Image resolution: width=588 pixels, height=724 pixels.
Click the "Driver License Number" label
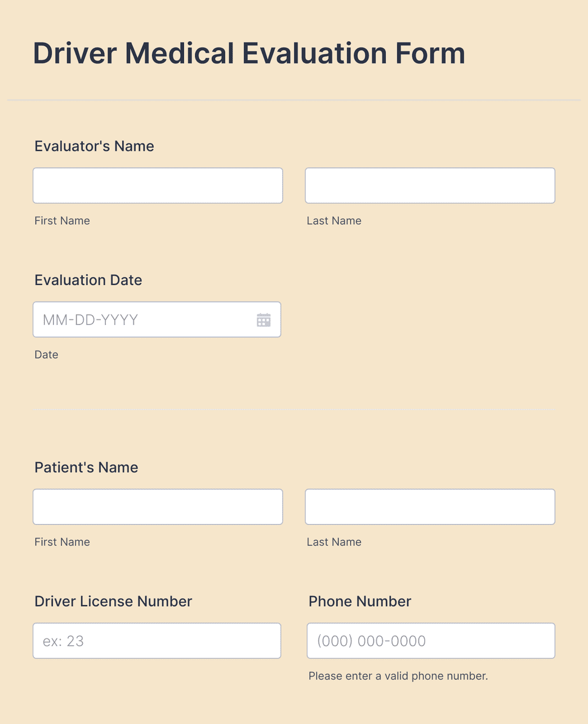click(113, 602)
